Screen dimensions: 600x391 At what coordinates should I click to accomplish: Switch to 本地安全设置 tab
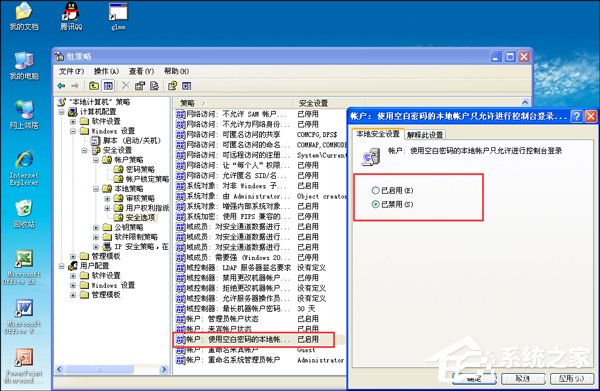coord(378,134)
